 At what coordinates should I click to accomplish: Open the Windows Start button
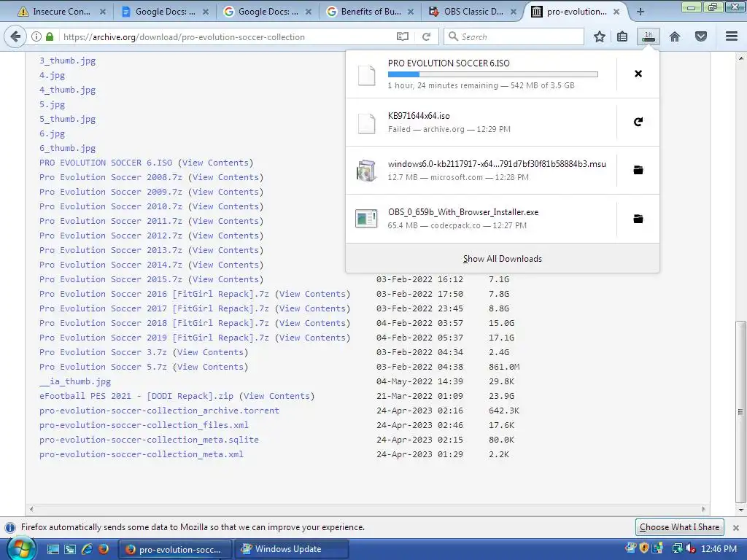[x=21, y=548]
